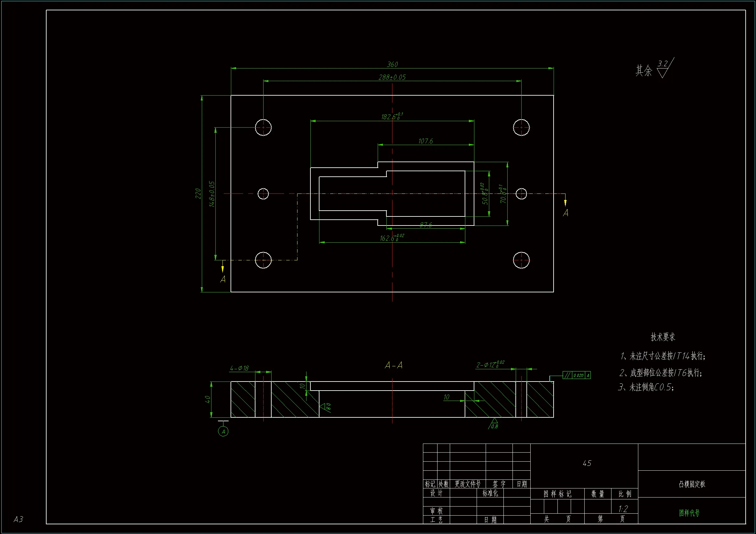Click the 107.6 dimension text

[x=426, y=141]
